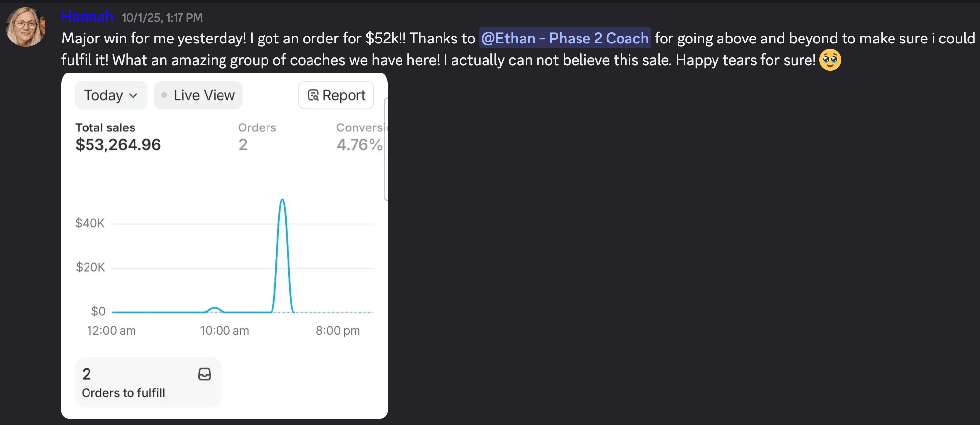Screen dimensions: 980x425
Task: Open the Today date range dropdown
Action: tap(111, 95)
